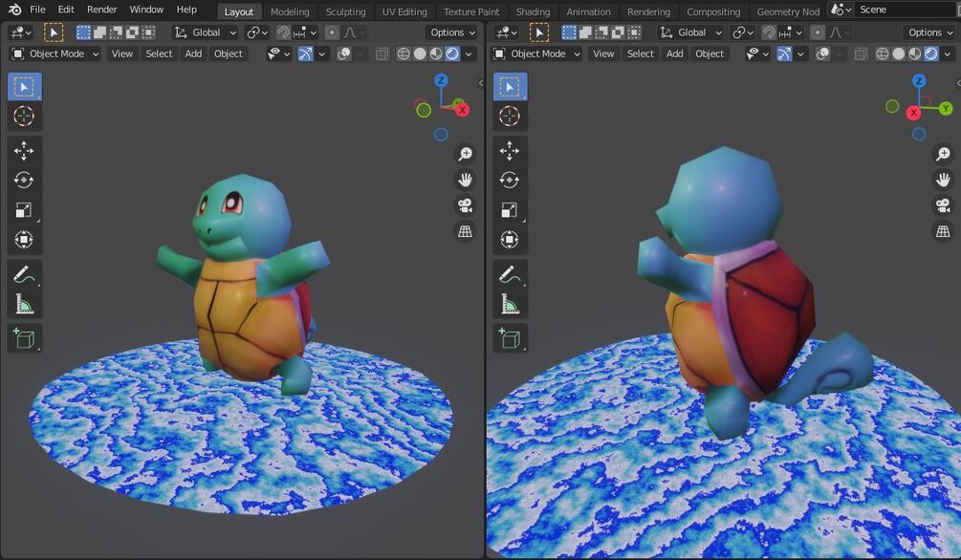961x560 pixels.
Task: Toggle snapping magnet in left viewport header
Action: pos(283,32)
